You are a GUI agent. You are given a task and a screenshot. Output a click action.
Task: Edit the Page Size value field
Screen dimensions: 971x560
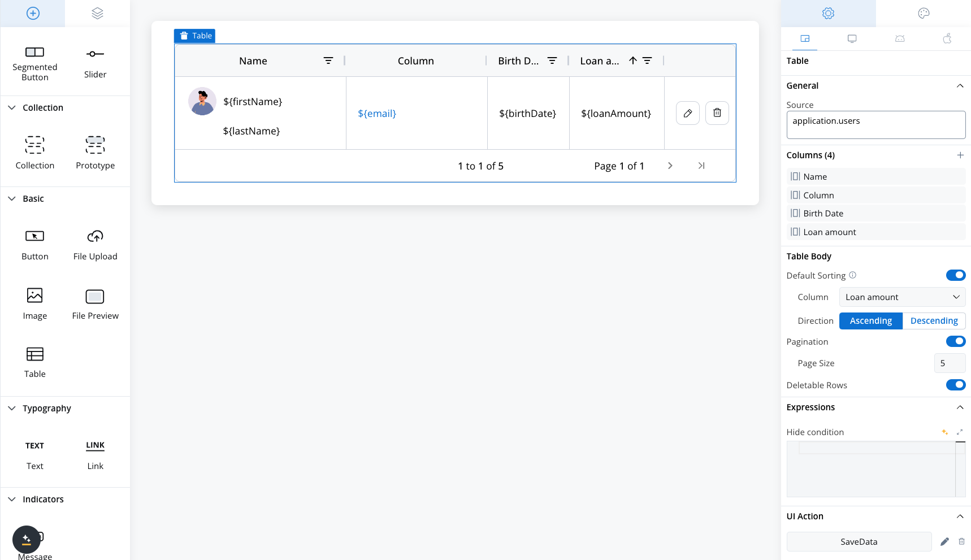click(950, 363)
